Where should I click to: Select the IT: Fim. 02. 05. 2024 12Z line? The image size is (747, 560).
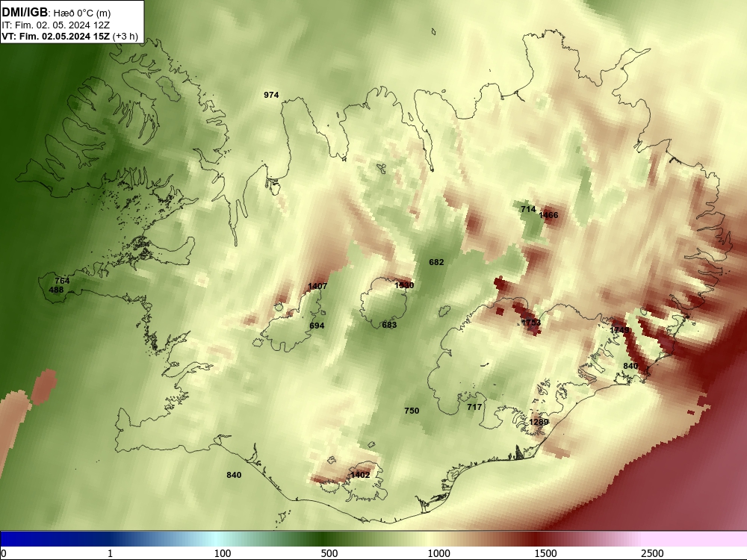tap(56, 25)
